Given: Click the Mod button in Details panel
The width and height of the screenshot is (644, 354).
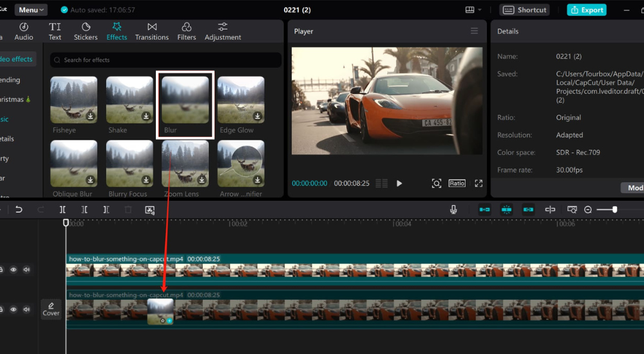Looking at the screenshot, I should (632, 188).
